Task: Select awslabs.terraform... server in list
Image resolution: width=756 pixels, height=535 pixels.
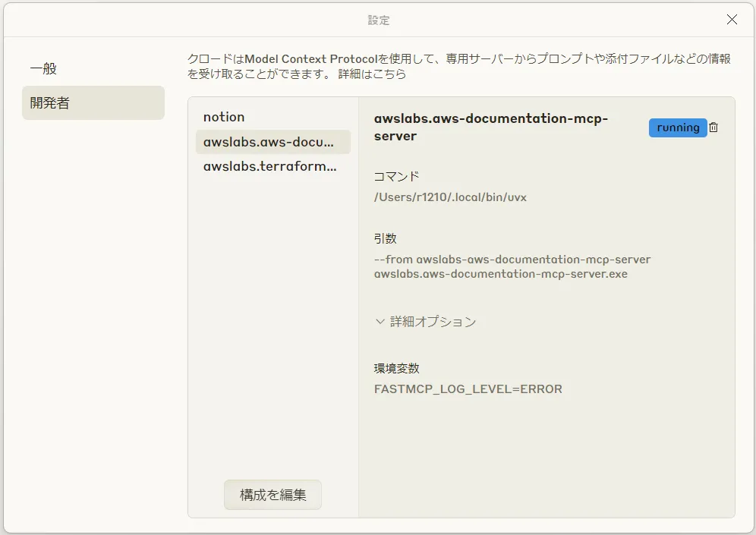Action: pyautogui.click(x=273, y=166)
